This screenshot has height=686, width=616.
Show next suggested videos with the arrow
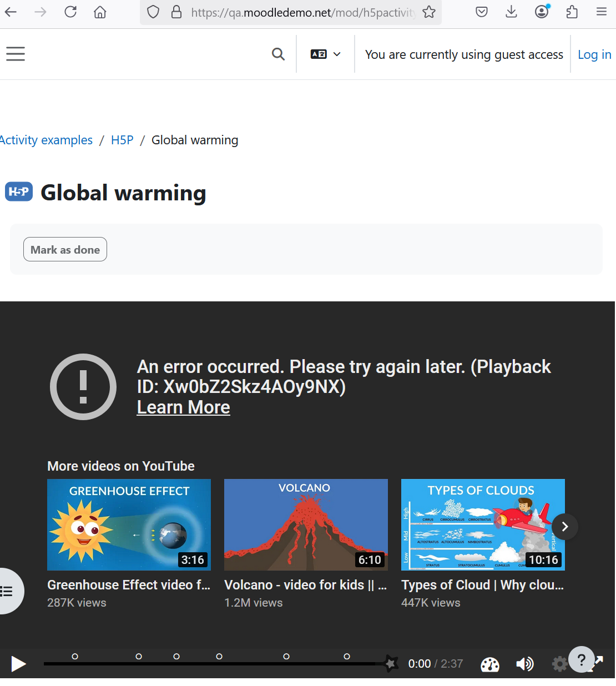(x=565, y=527)
